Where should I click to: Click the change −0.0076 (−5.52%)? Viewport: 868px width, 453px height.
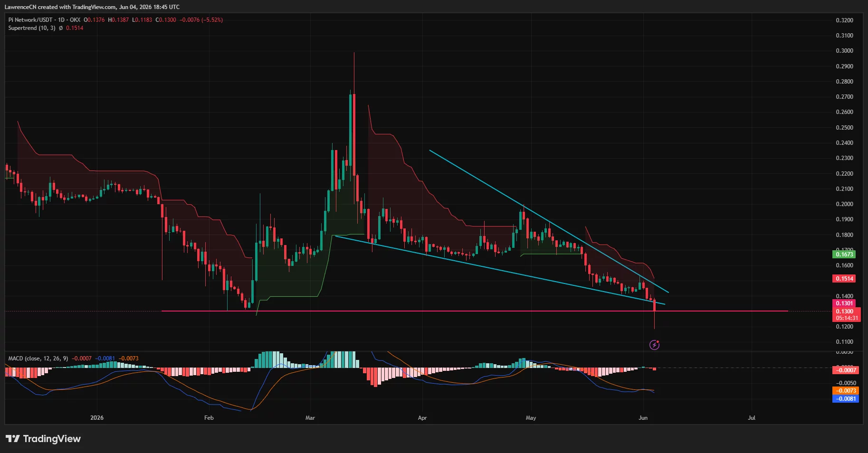[x=201, y=20]
